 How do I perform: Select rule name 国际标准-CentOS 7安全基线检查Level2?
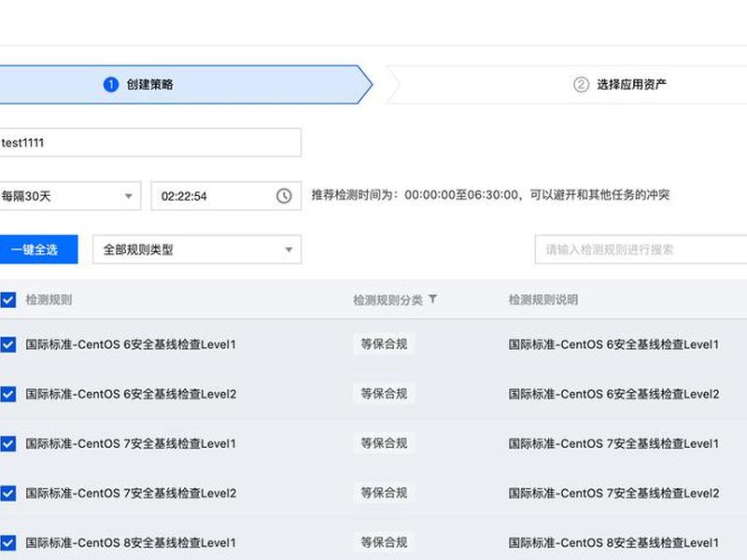pos(131,493)
